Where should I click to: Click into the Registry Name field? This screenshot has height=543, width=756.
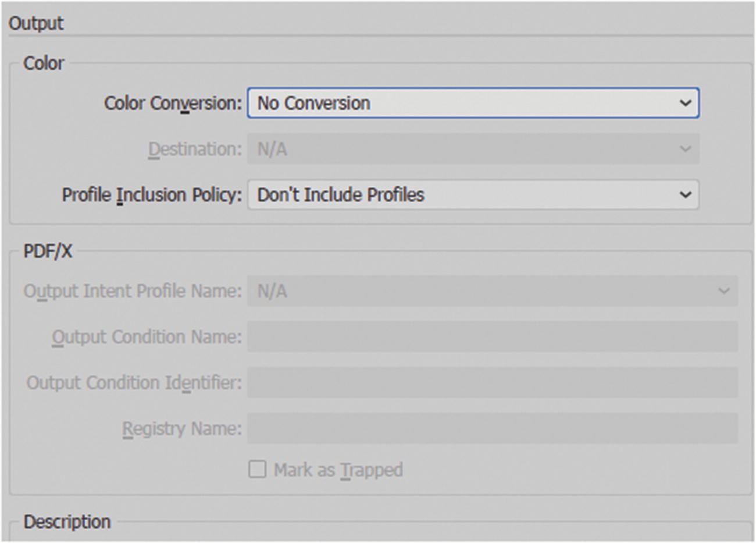coord(493,428)
